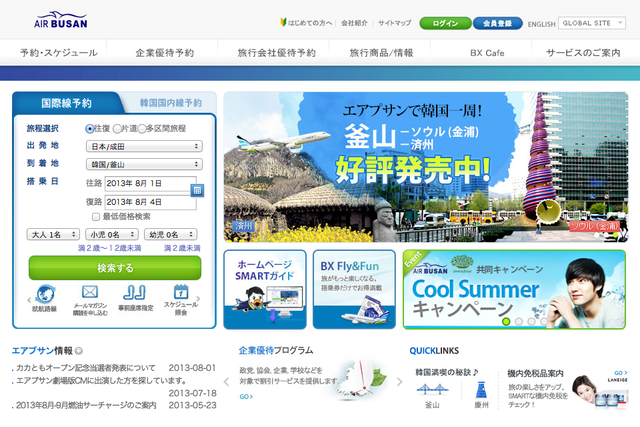This screenshot has height=427, width=640.
Task: Select the third campaign slider dot
Action: (x=531, y=321)
